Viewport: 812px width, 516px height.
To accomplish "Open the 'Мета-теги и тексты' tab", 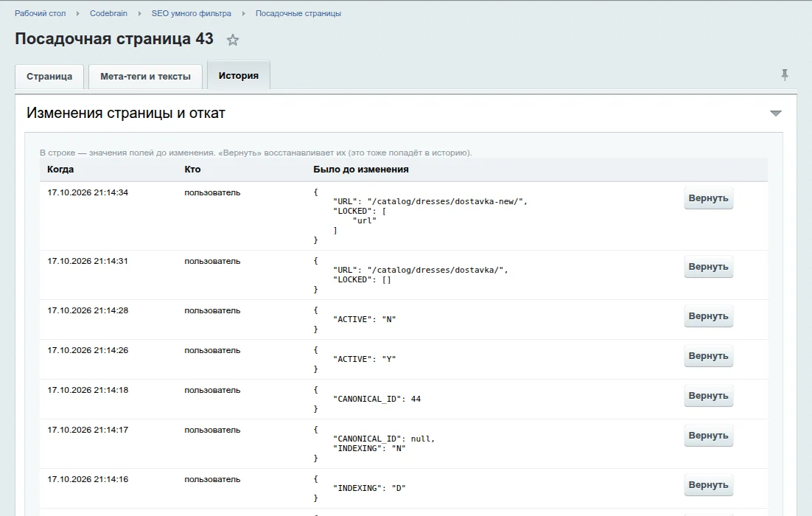I will (x=145, y=77).
